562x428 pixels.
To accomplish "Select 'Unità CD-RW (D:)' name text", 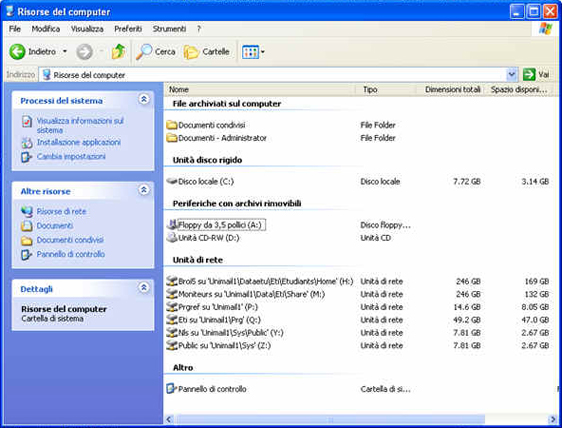I will click(x=209, y=238).
